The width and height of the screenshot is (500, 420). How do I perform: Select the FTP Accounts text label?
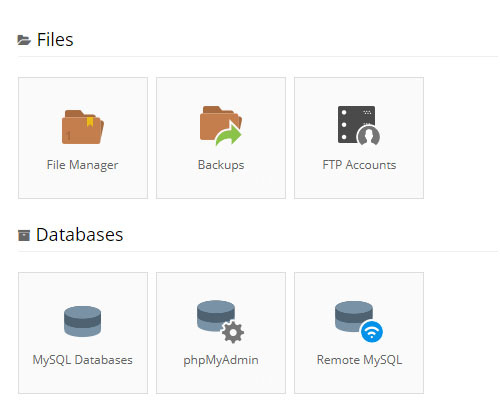click(x=359, y=165)
